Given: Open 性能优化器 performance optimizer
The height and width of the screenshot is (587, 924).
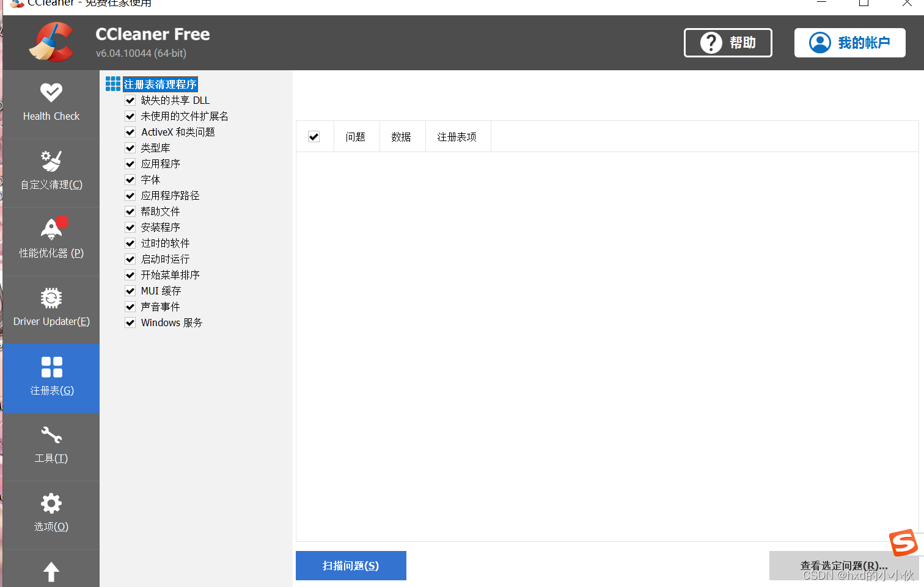Looking at the screenshot, I should 51,241.
